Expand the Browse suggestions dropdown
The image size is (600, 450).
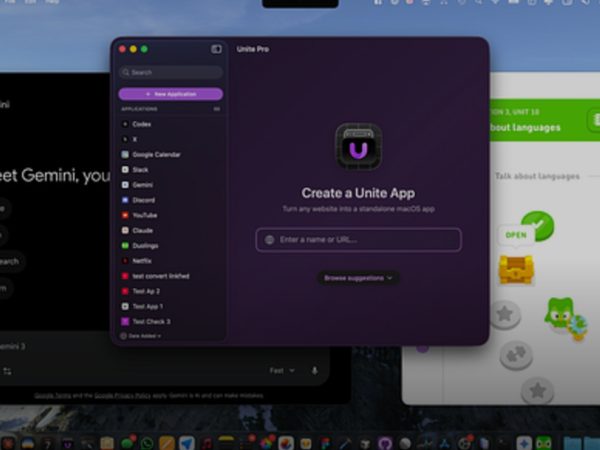tap(358, 278)
